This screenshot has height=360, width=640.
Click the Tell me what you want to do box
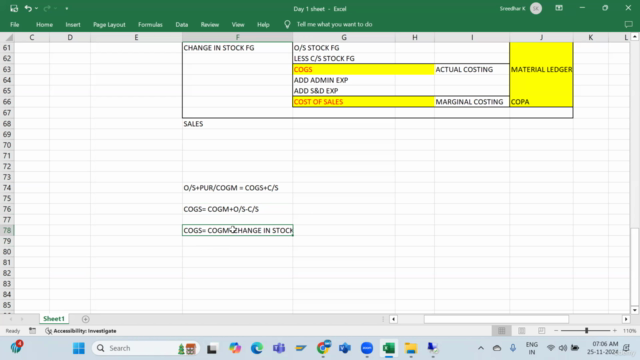click(334, 24)
